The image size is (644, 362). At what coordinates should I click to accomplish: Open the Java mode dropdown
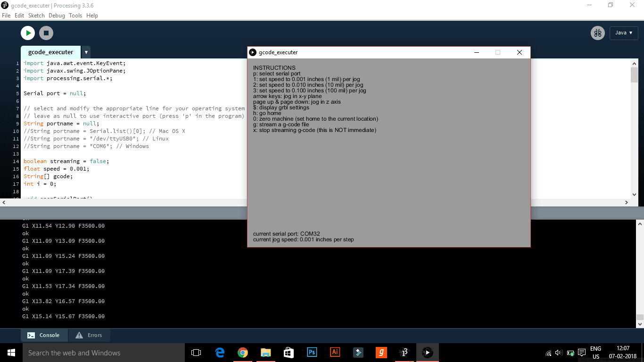[623, 33]
